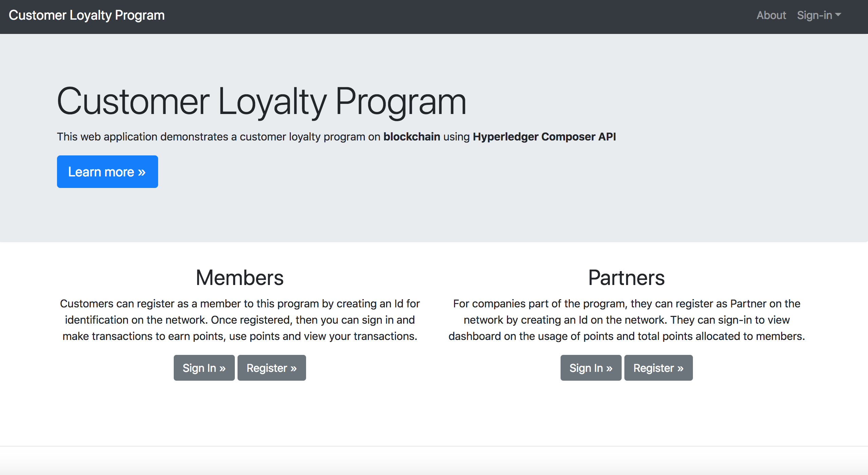Click Sign In under the Partners section

click(591, 368)
